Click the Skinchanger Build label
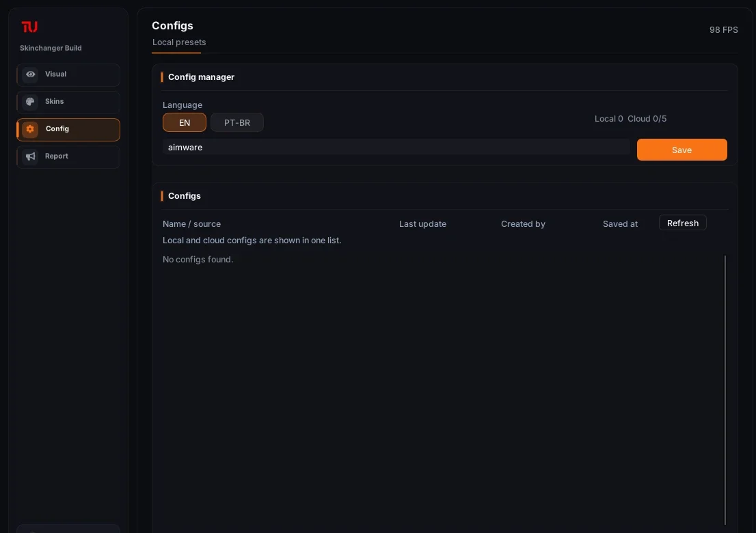756x533 pixels. point(51,48)
